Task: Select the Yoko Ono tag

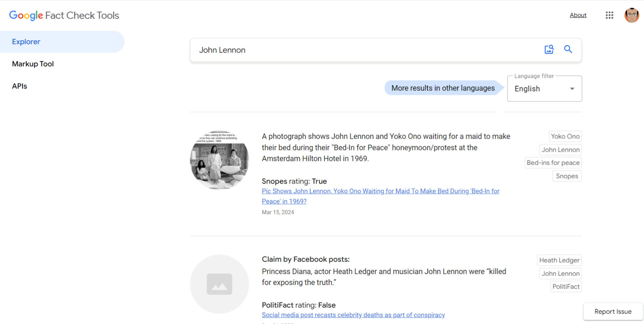Action: click(x=565, y=136)
